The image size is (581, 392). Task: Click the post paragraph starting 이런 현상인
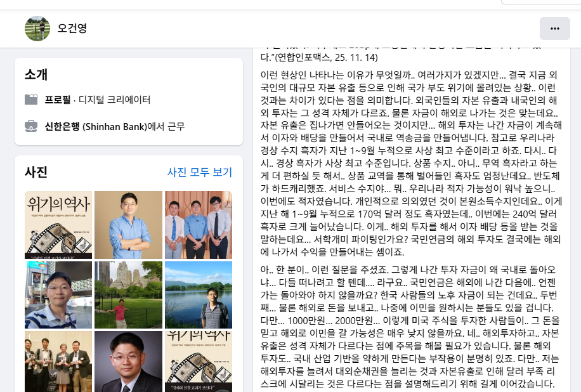tap(411, 164)
